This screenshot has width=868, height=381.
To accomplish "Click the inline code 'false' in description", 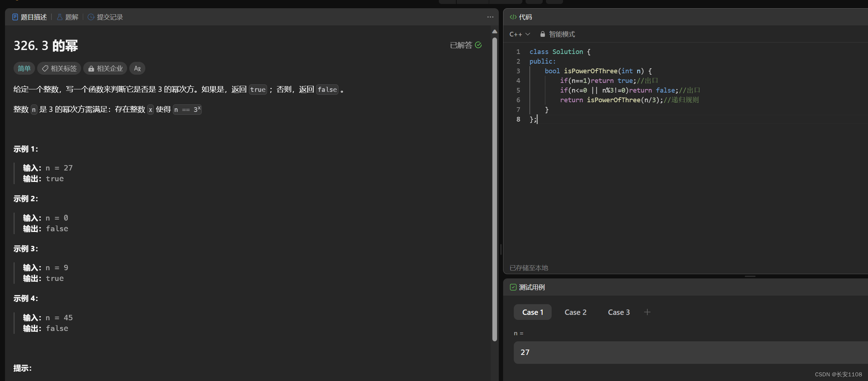I will click(x=327, y=89).
